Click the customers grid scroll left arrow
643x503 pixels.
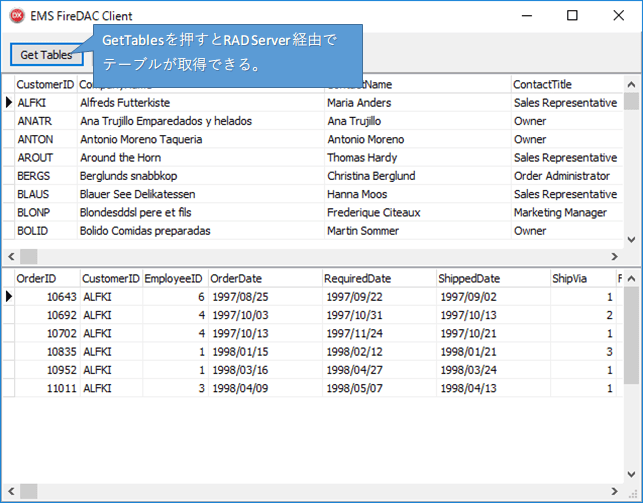[x=11, y=257]
